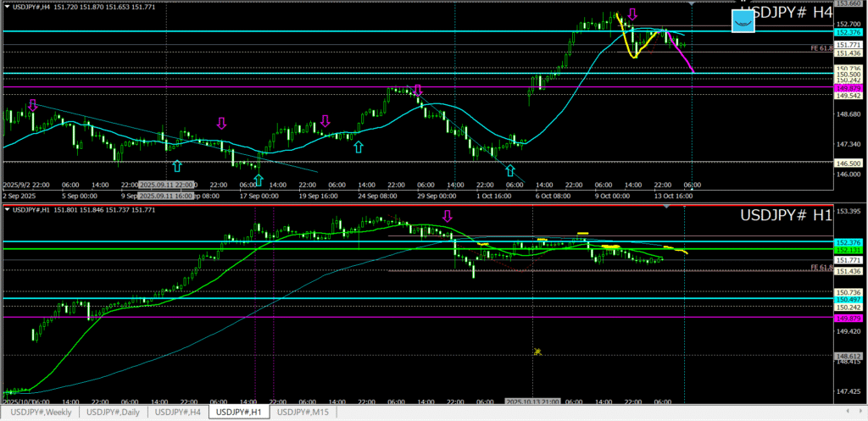The height and width of the screenshot is (421, 868).
Task: Open the USDJPY#,M15 chart tab
Action: 303,413
